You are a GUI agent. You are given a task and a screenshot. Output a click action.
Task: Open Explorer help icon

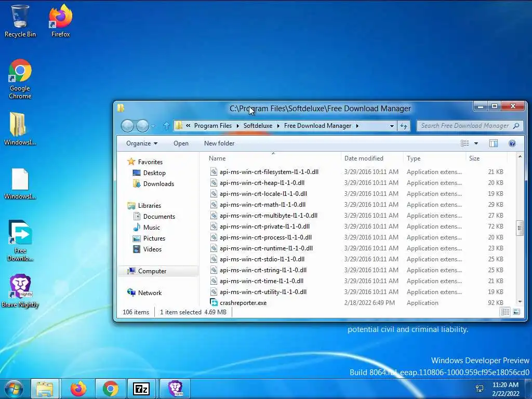512,143
